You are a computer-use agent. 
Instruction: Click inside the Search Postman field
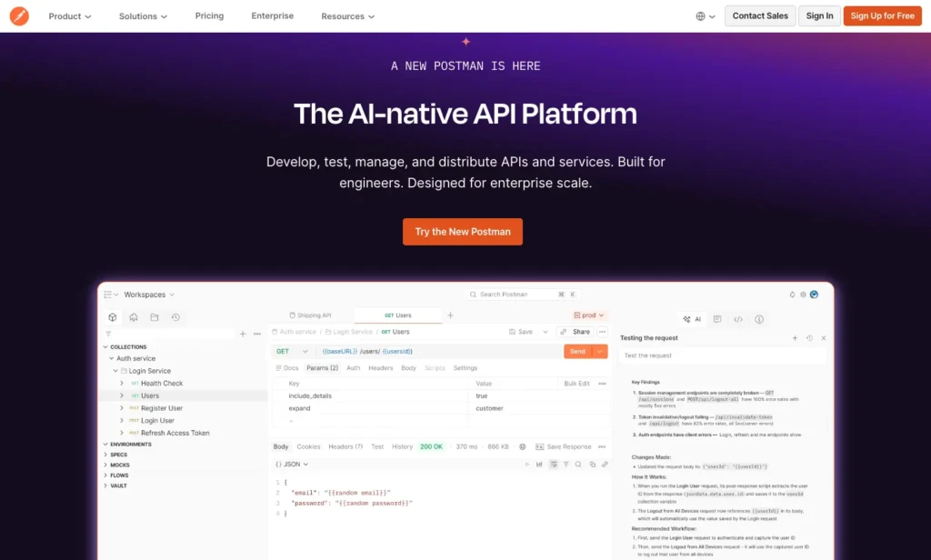(x=523, y=295)
